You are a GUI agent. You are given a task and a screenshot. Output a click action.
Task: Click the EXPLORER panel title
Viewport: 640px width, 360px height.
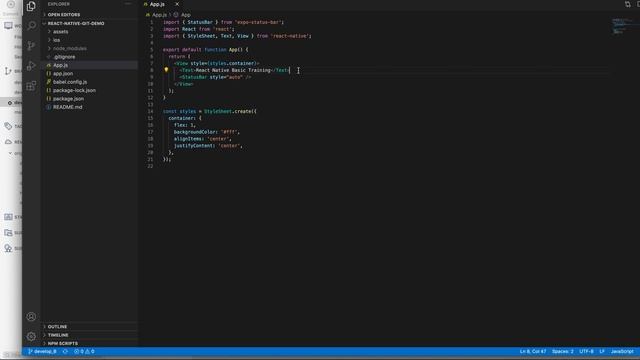point(58,4)
